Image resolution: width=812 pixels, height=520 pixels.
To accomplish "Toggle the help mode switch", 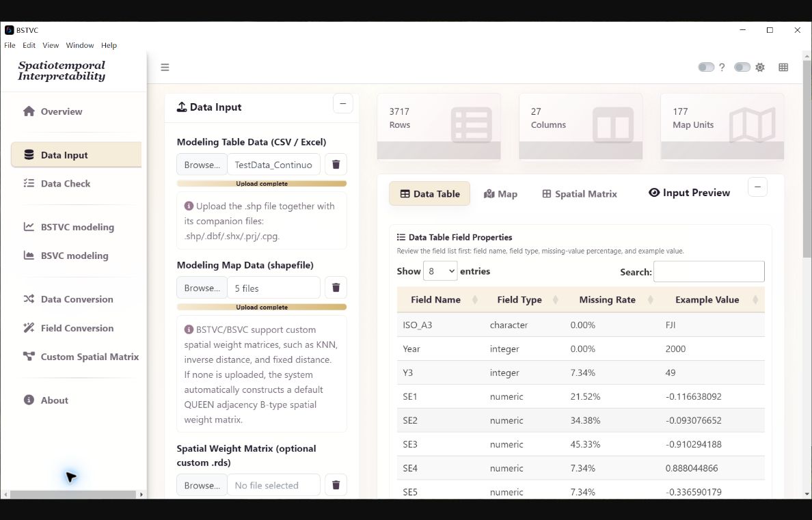I will coord(706,68).
